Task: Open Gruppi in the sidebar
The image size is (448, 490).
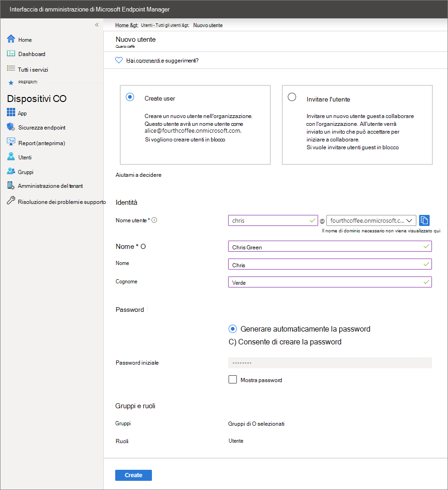Action: coord(26,172)
